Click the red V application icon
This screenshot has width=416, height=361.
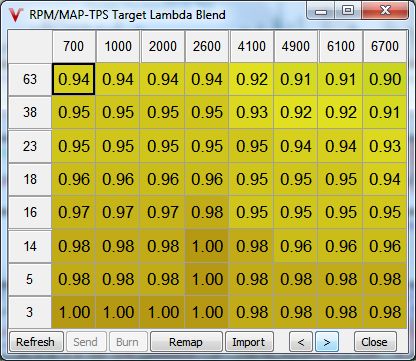coord(15,15)
